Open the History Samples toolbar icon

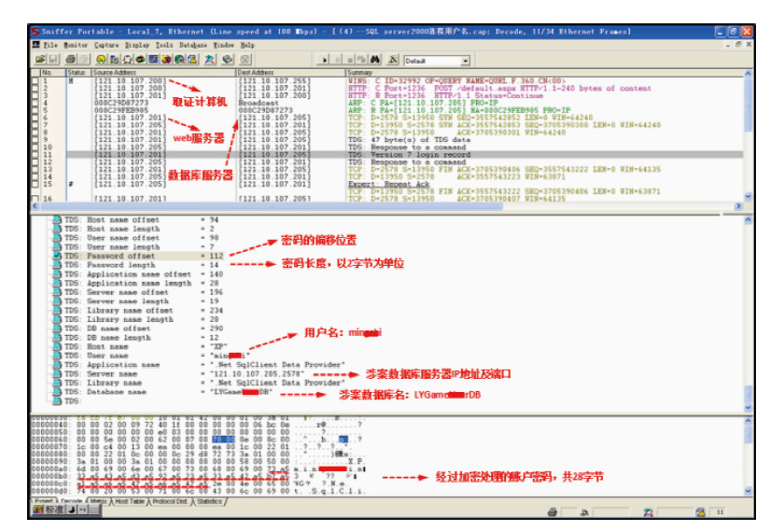[153, 60]
